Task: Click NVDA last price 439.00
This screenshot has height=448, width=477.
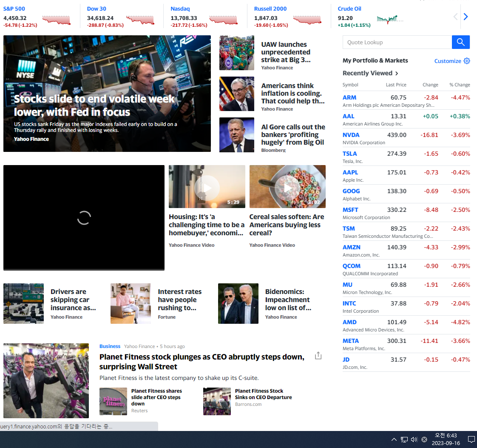Action: tap(397, 135)
